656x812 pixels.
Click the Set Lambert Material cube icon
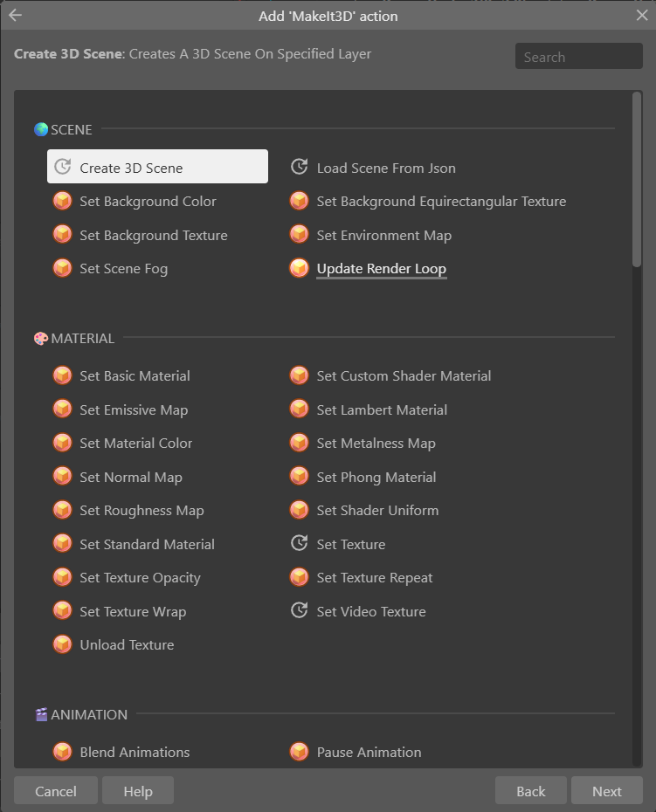299,409
